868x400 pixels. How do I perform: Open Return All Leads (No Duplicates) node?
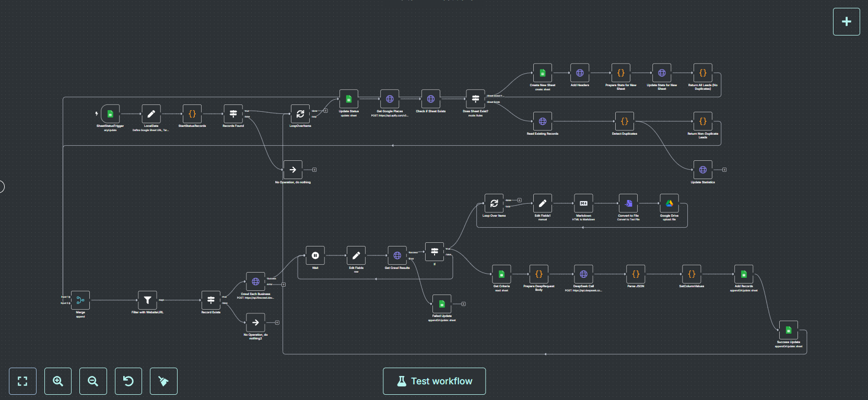click(703, 73)
